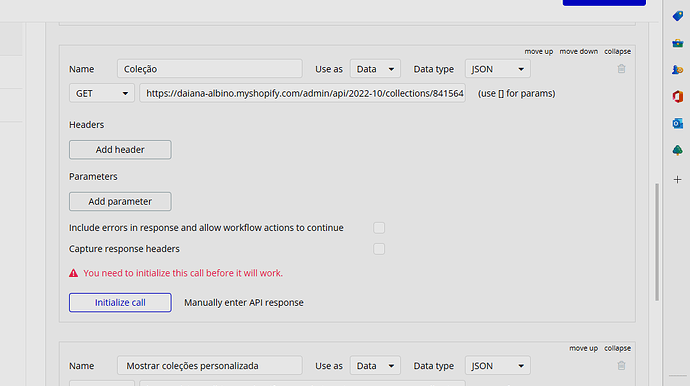Collapse the Mostrar coleções personalizada call
The width and height of the screenshot is (690, 386).
pyautogui.click(x=617, y=348)
